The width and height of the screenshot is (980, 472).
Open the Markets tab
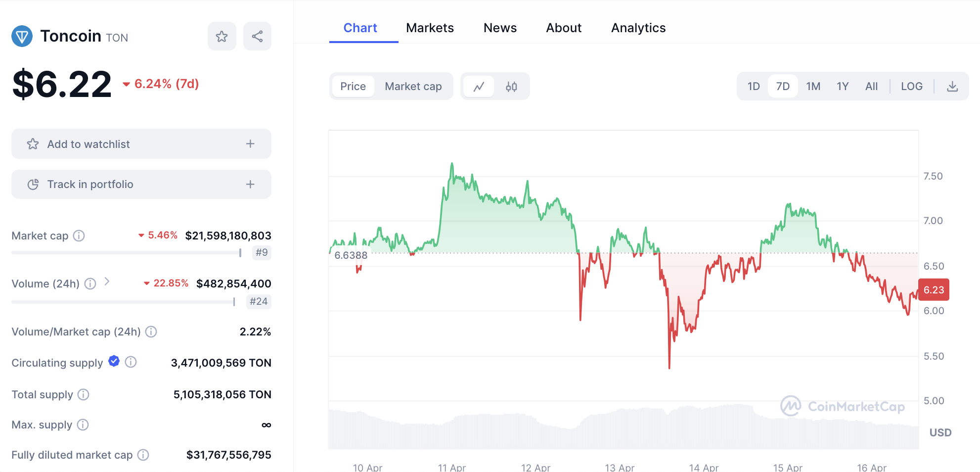430,28
